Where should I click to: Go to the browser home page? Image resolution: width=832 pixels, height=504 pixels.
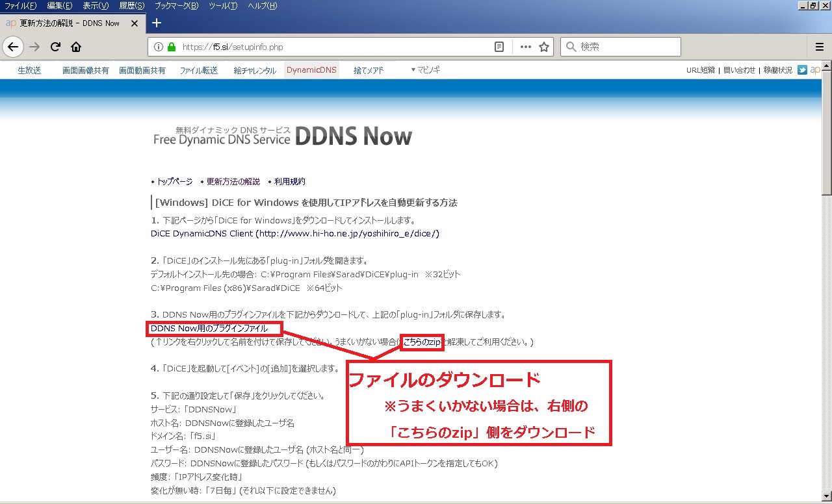[76, 47]
